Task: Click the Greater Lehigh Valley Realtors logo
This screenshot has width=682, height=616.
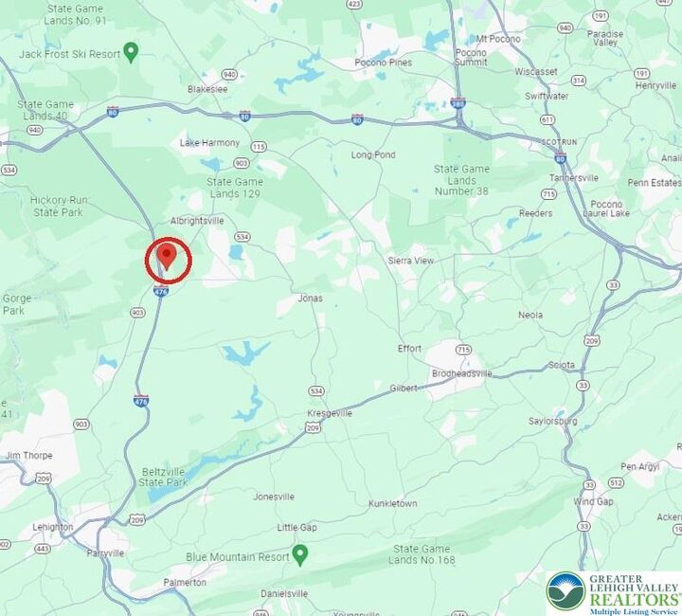Action: (613, 593)
